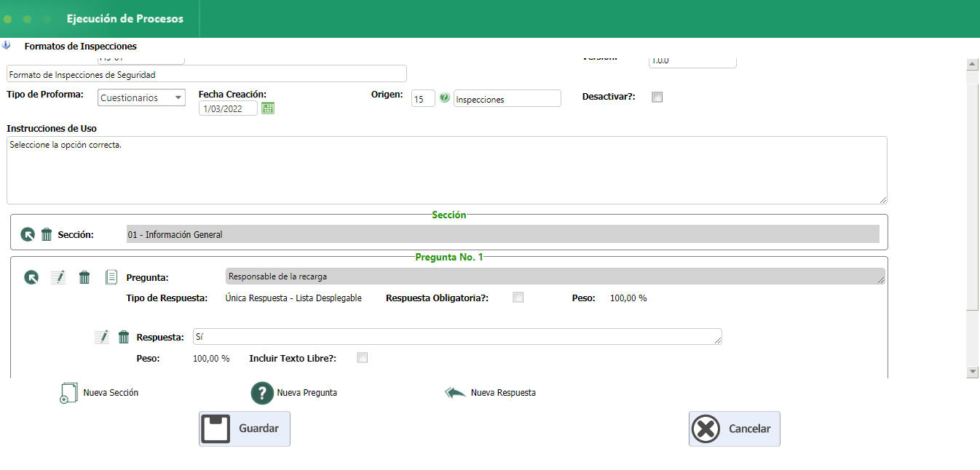
Task: Open the Tipo de Proforma dropdown
Action: pos(141,97)
